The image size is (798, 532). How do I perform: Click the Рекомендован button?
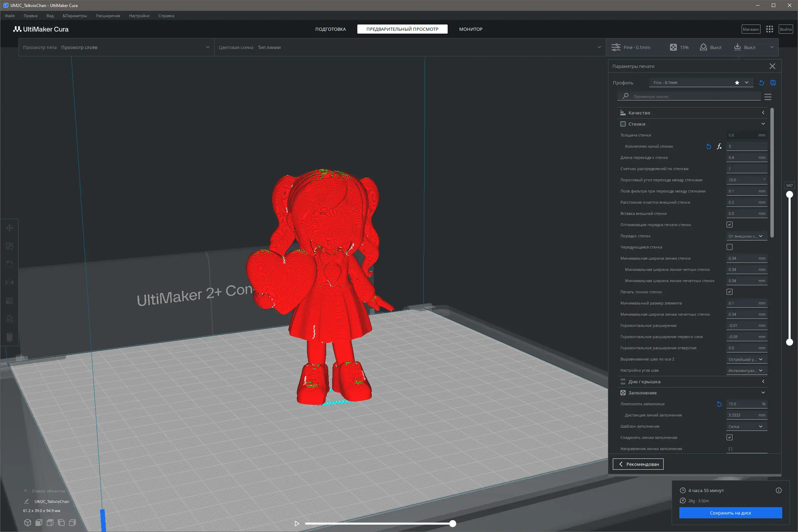point(638,464)
